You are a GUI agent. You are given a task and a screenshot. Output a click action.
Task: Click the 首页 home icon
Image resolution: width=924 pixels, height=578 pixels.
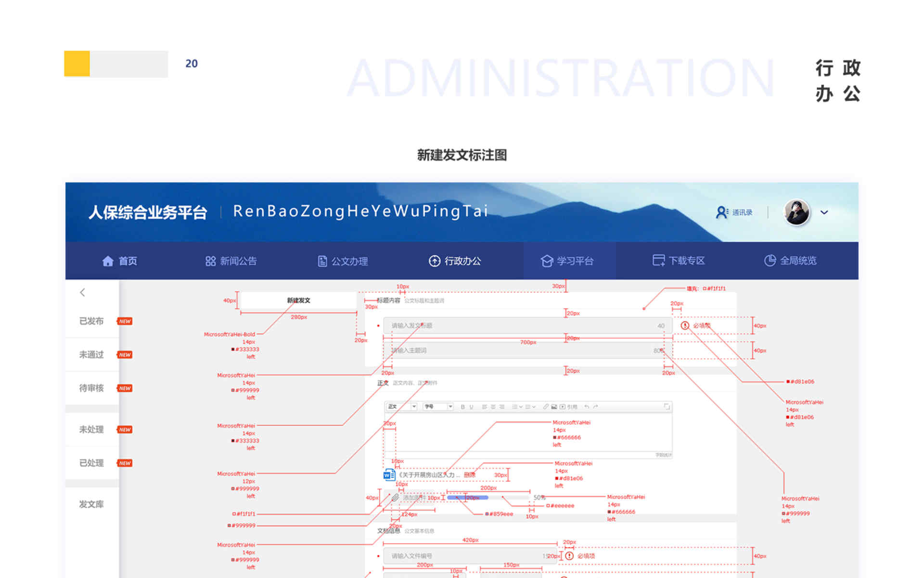108,261
